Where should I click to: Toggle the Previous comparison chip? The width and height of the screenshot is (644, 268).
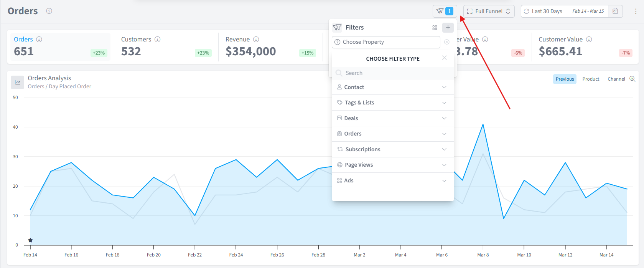[x=565, y=79]
